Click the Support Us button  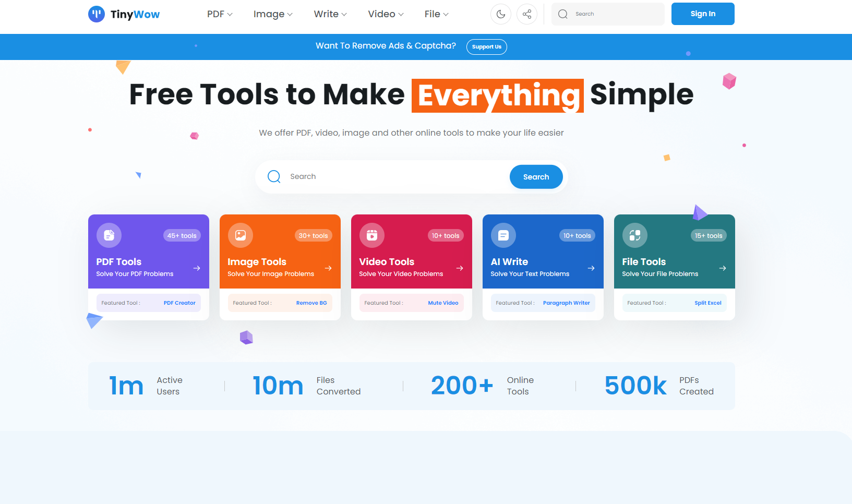[x=487, y=47]
